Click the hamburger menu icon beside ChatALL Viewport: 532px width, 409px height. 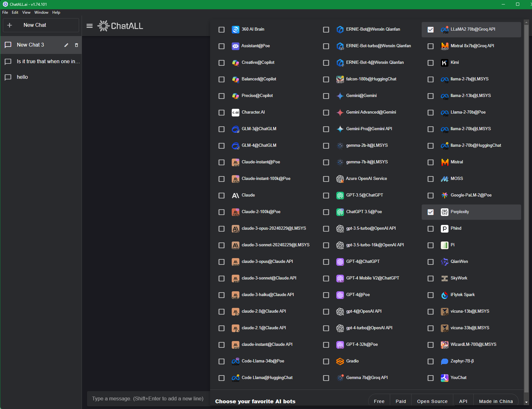(x=90, y=26)
